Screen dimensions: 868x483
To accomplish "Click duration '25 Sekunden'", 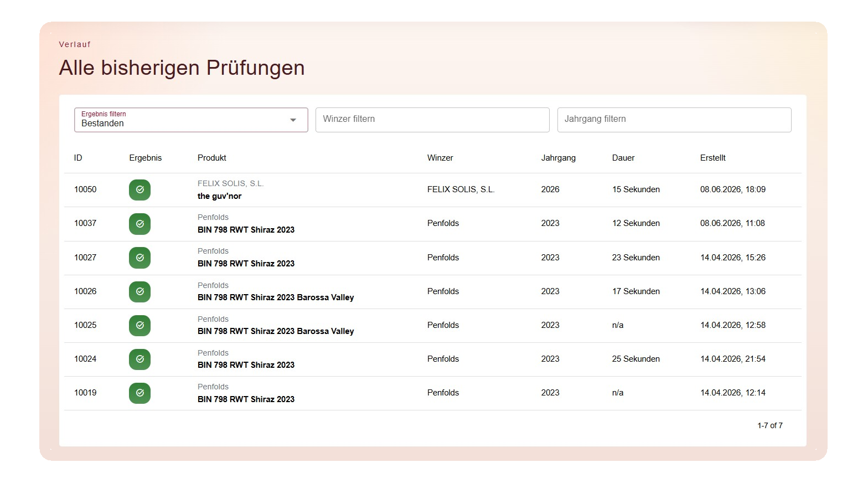I will (x=636, y=359).
